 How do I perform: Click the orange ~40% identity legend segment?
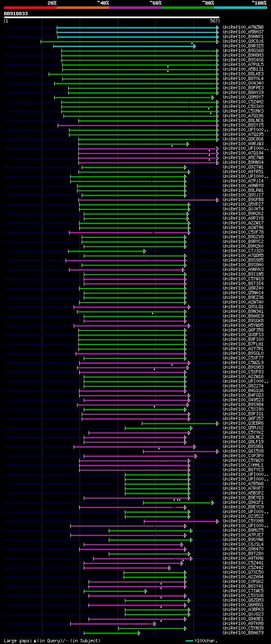(x=83, y=8)
